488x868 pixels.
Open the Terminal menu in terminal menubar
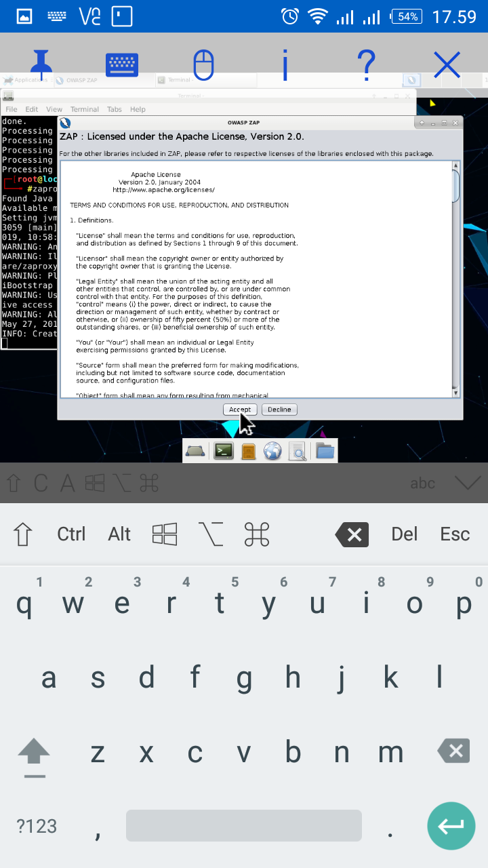point(85,109)
